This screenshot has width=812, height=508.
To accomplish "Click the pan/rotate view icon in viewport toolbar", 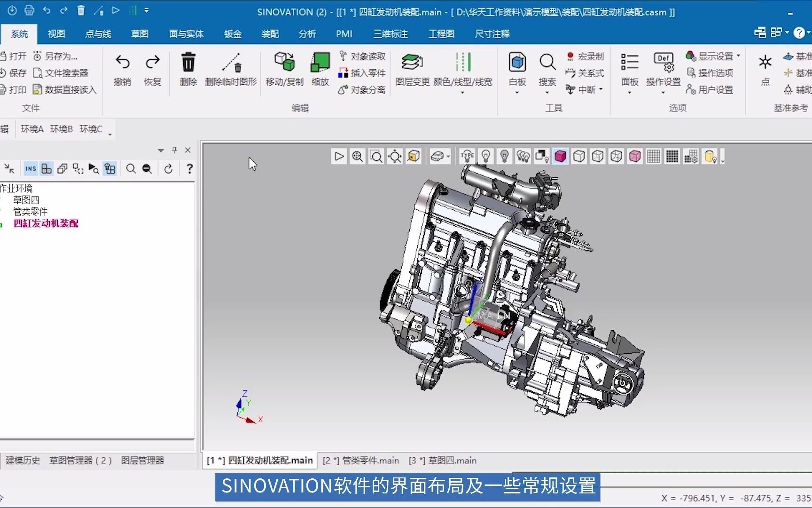I will coord(395,156).
